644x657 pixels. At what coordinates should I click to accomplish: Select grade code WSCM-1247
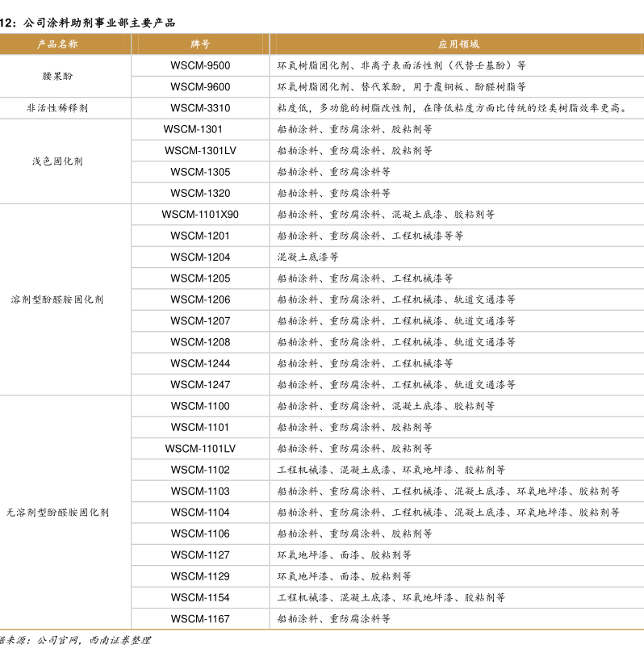200,385
